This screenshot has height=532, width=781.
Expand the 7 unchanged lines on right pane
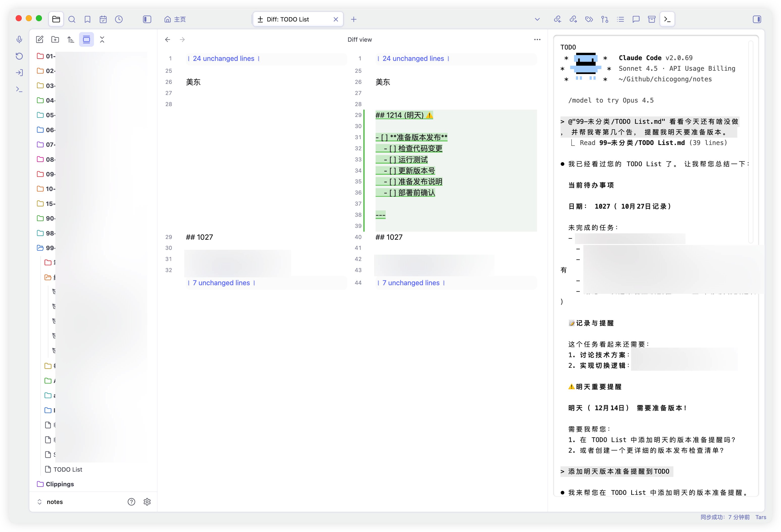pos(411,283)
